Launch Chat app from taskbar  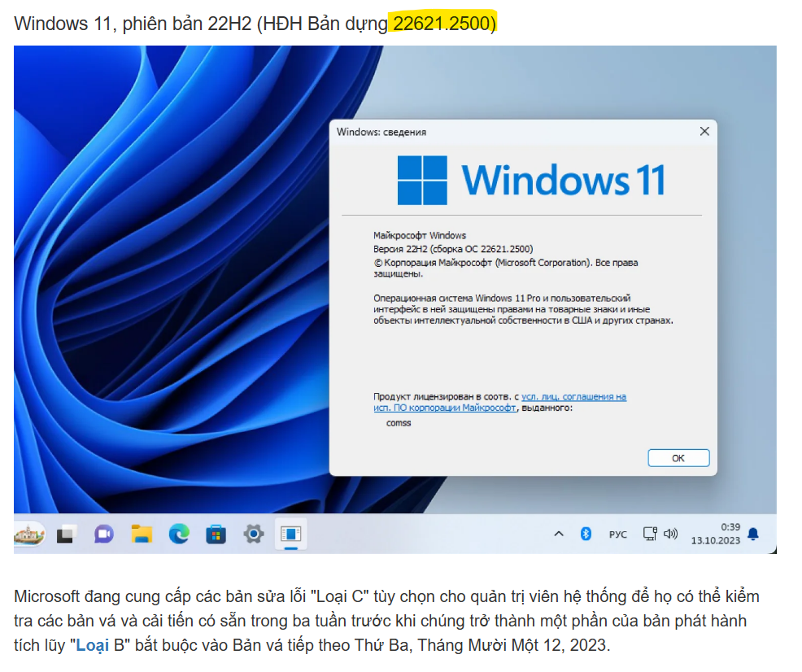104,535
